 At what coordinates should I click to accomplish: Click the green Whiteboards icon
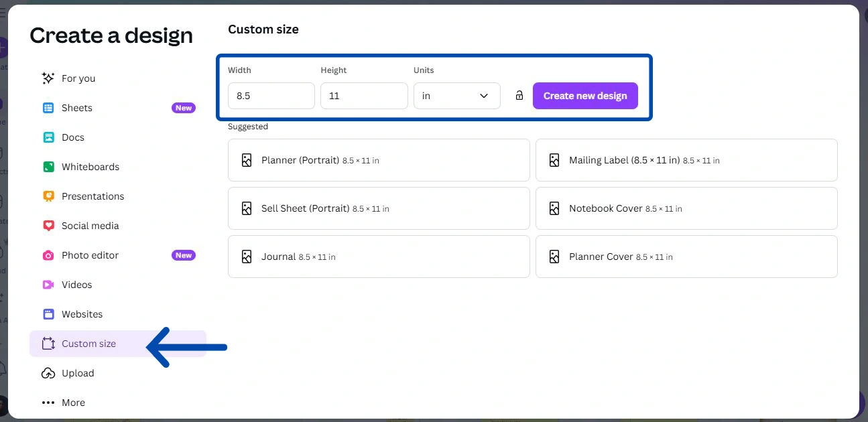point(48,167)
